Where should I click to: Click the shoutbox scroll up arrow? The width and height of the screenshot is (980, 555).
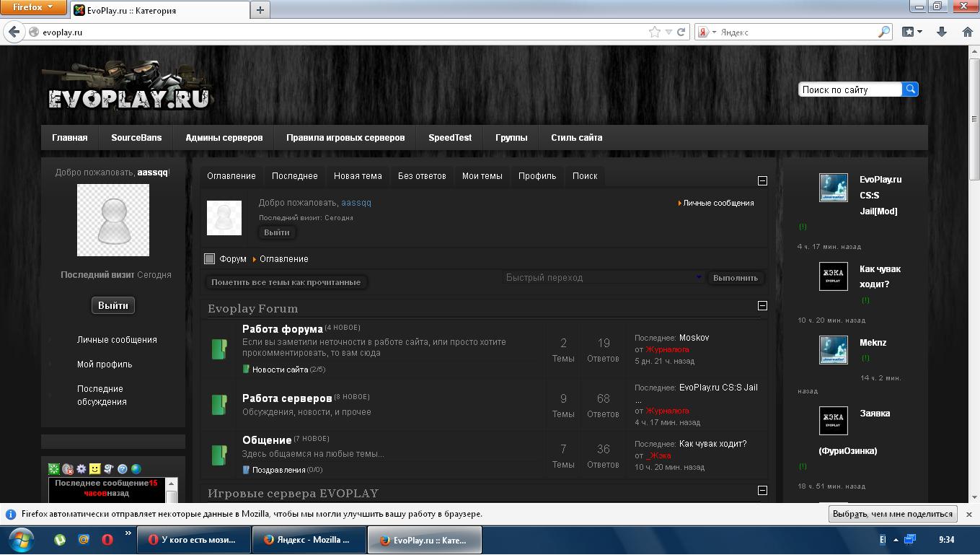172,484
